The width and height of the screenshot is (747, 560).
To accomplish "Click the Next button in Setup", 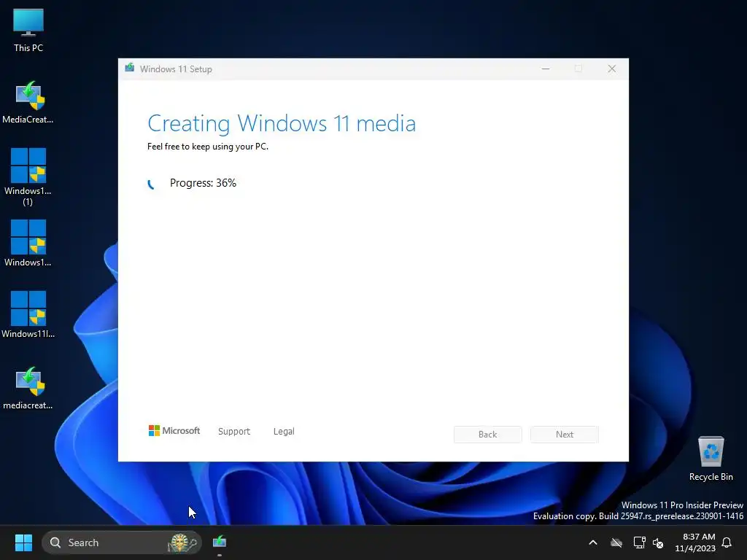I will point(565,435).
